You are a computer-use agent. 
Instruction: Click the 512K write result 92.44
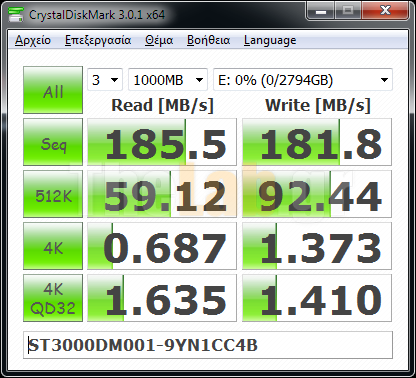pyautogui.click(x=317, y=194)
